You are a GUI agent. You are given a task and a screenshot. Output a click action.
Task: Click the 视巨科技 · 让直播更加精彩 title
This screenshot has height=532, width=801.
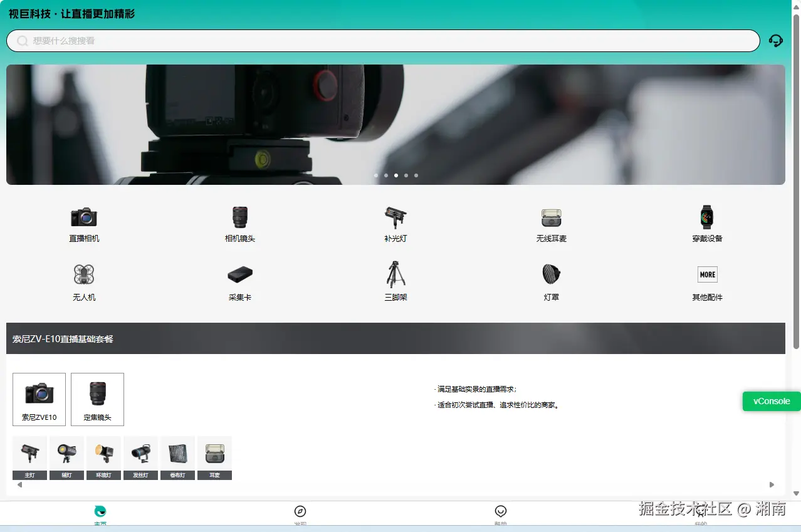tap(72, 14)
